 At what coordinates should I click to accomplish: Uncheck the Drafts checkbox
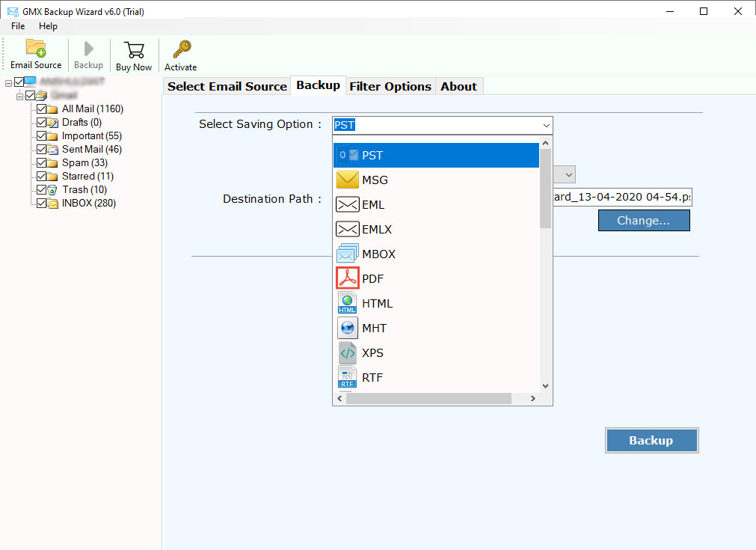(41, 122)
